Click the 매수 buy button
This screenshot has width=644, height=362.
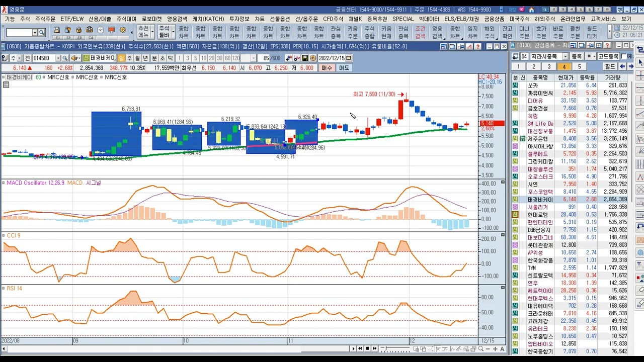(327, 67)
